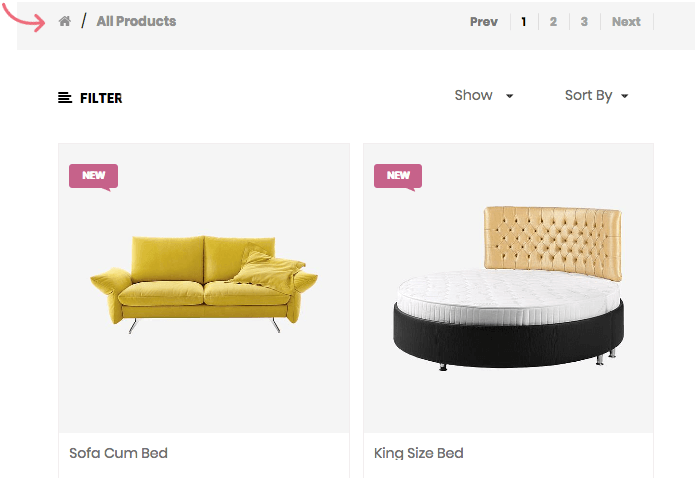Go to All Products breadcrumb
This screenshot has width=695, height=478.
point(136,21)
